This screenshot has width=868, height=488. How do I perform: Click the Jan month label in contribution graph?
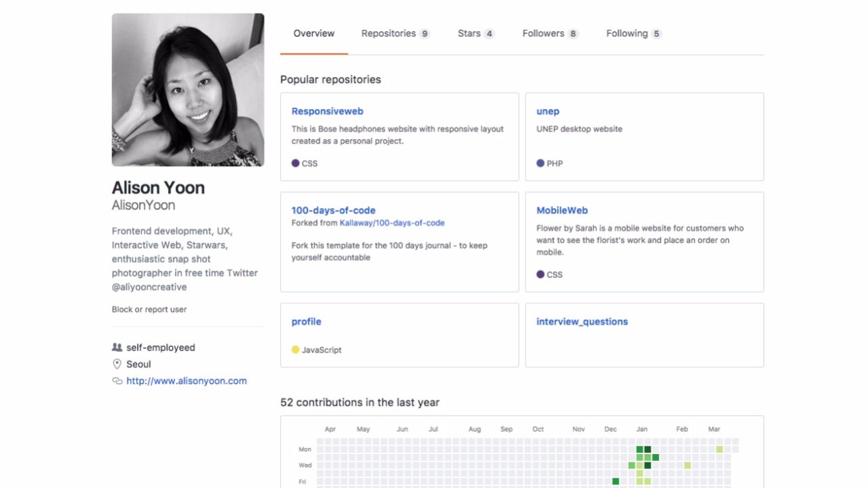pos(642,429)
